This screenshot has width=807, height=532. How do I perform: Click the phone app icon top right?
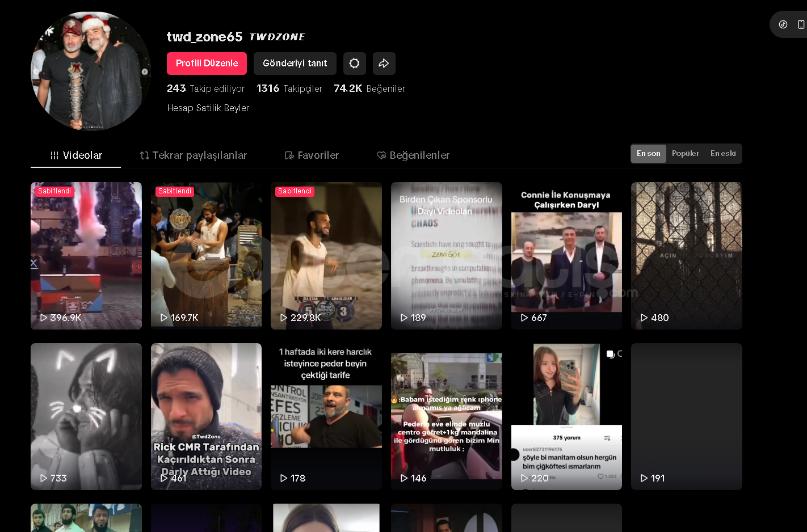click(x=801, y=24)
